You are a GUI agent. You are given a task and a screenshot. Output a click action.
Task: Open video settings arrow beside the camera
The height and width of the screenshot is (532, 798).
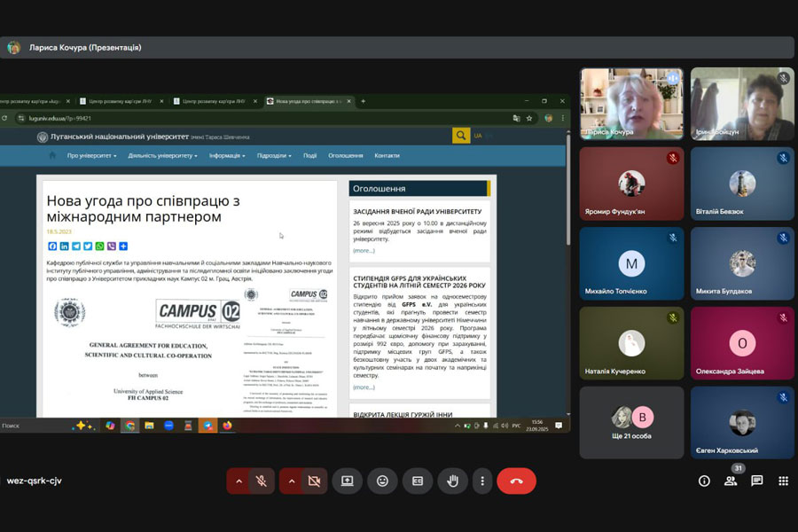click(290, 481)
